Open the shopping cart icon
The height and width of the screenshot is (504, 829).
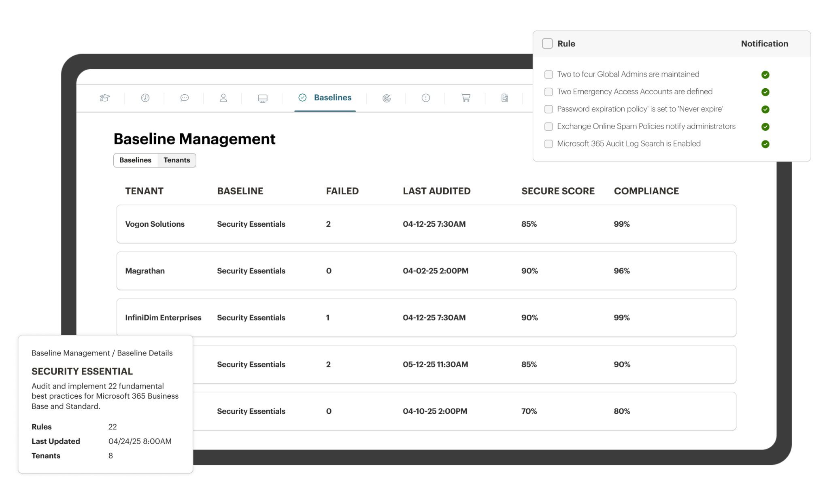[465, 98]
